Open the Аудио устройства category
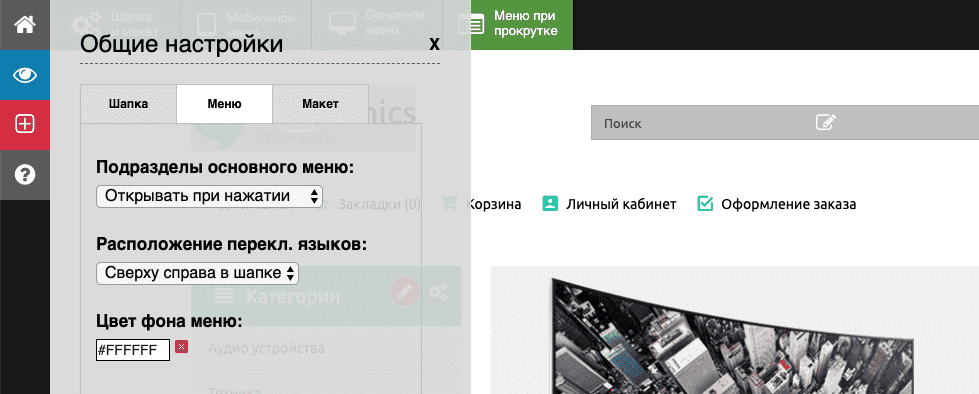Screen dimensions: 979x394 [266, 348]
